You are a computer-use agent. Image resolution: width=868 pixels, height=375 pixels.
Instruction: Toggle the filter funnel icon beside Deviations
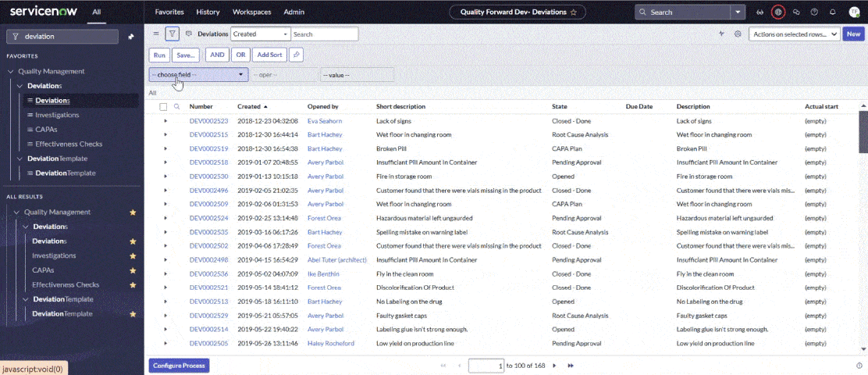[173, 34]
